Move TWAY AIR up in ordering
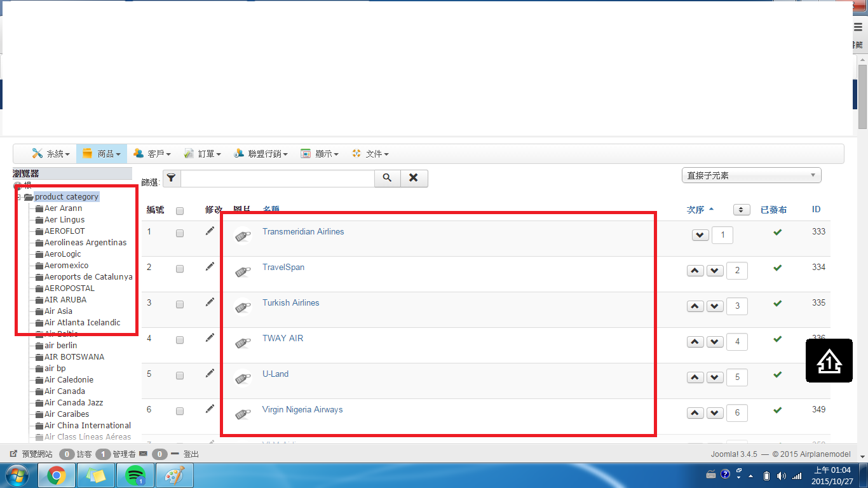 695,342
